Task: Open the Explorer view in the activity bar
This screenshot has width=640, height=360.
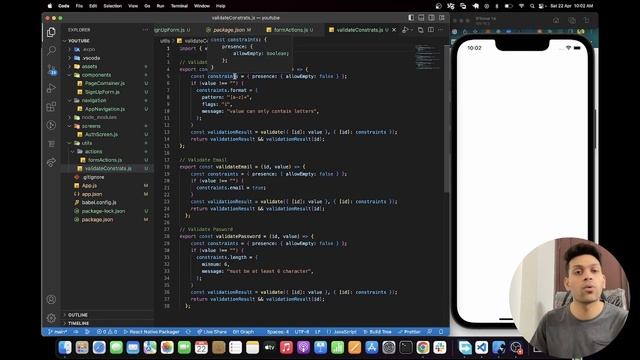Action: (51, 32)
